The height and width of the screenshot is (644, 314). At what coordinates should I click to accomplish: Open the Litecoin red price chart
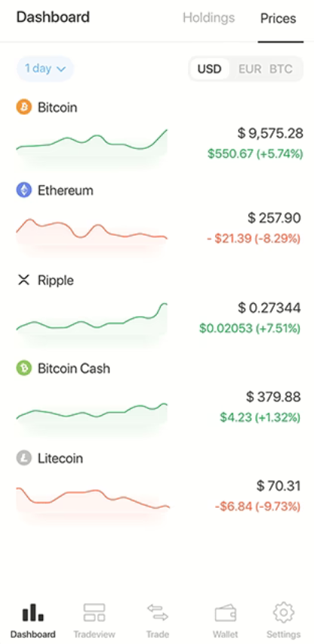[92, 501]
